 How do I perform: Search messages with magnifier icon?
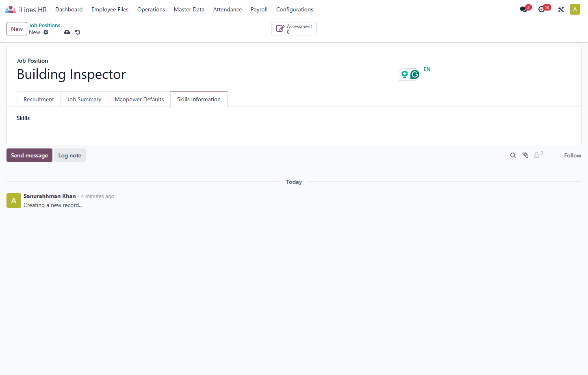click(513, 155)
